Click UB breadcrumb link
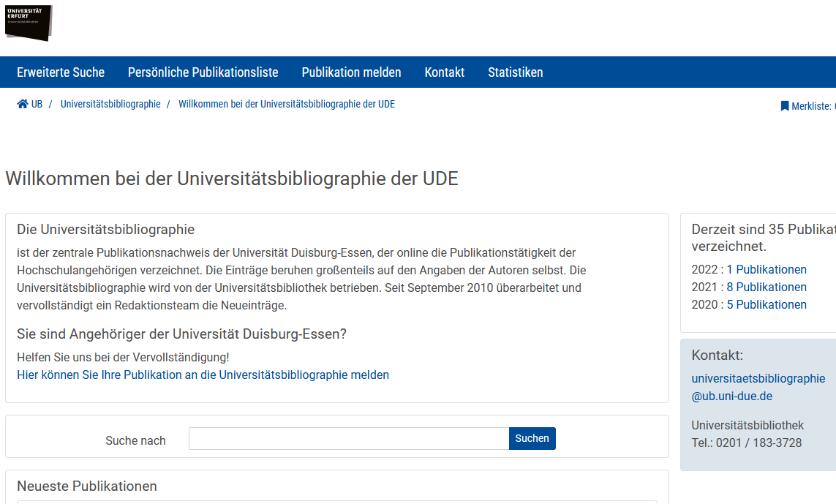 coord(37,105)
